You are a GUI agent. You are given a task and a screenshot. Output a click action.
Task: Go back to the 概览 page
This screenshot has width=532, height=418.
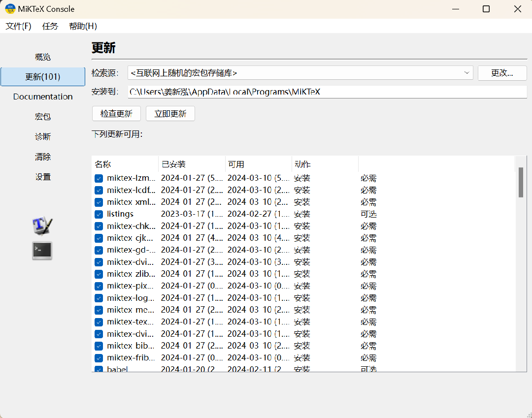pyautogui.click(x=42, y=57)
